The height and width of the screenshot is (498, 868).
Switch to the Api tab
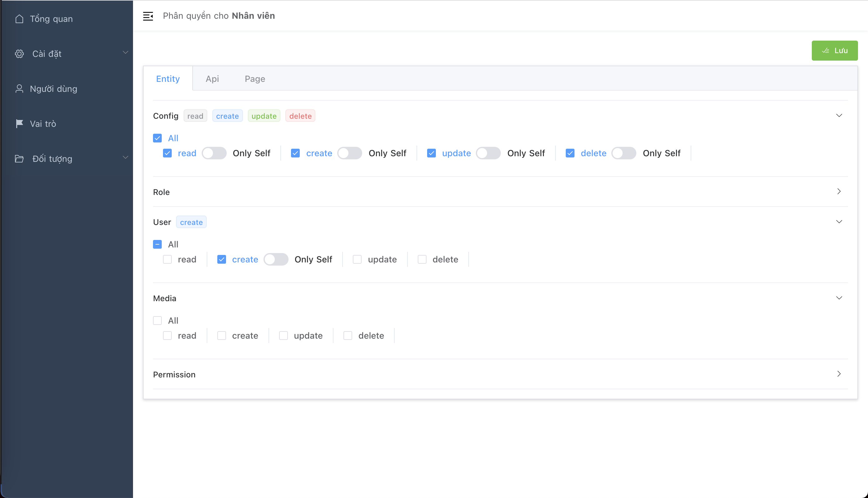pyautogui.click(x=212, y=79)
